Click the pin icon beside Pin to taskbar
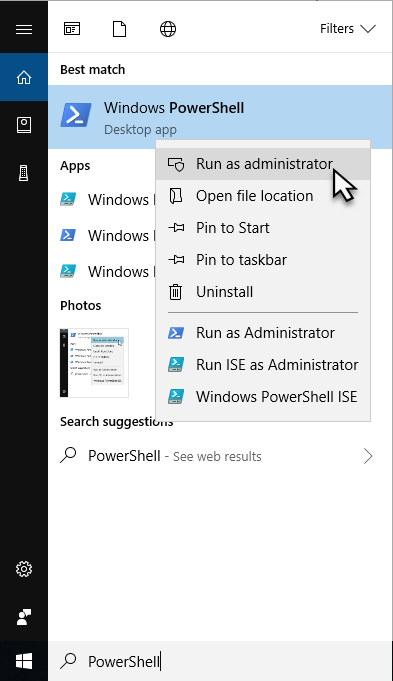The image size is (393, 681). (176, 260)
